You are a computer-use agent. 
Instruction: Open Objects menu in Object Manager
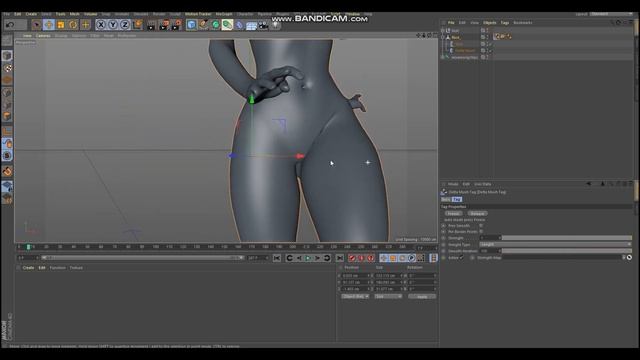[x=489, y=23]
